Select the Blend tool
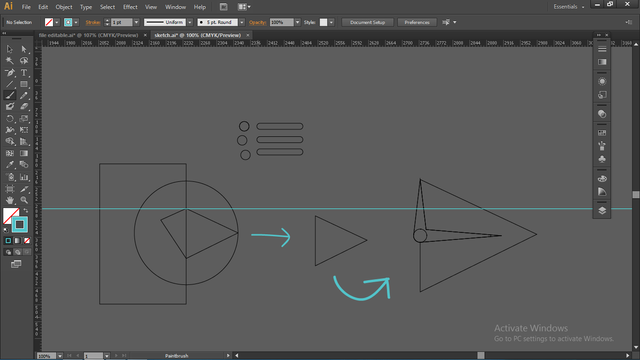 24,165
